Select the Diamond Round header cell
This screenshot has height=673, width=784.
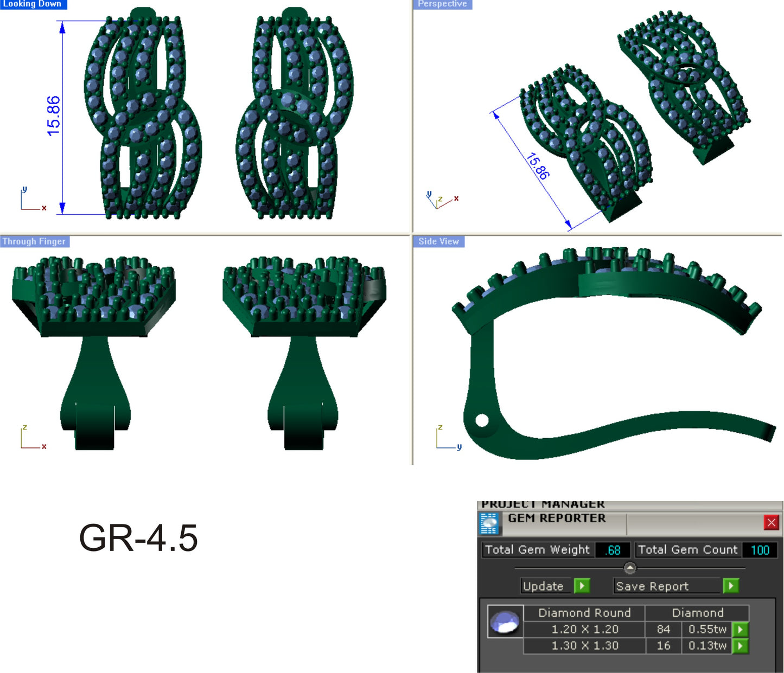584,613
